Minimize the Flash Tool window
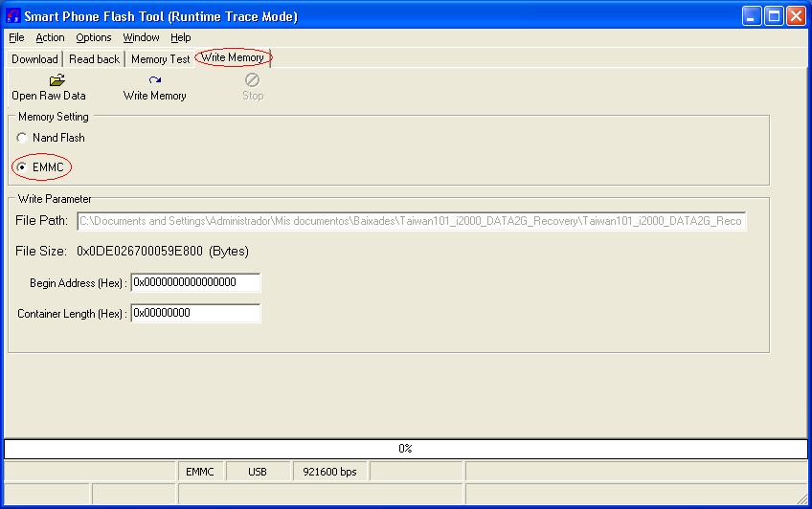 [x=752, y=16]
